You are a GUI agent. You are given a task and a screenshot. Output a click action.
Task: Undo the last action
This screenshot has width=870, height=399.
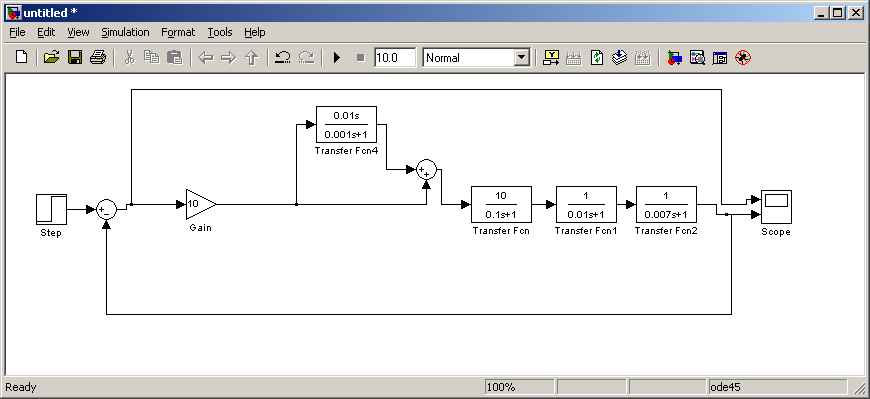pos(283,57)
